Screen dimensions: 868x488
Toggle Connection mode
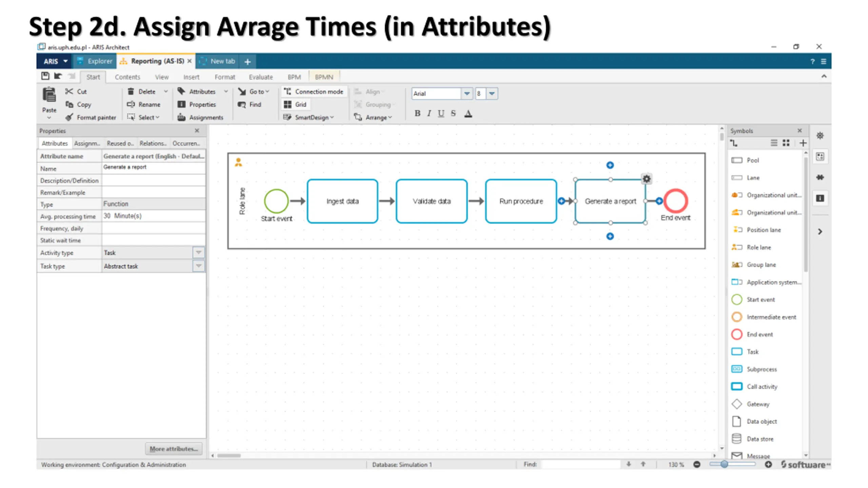pyautogui.click(x=314, y=91)
